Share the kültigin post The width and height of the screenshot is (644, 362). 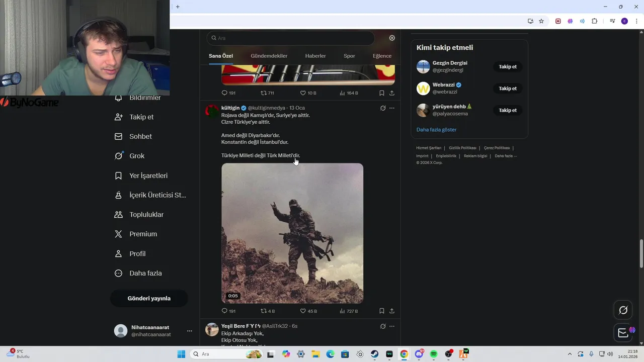[392, 311]
